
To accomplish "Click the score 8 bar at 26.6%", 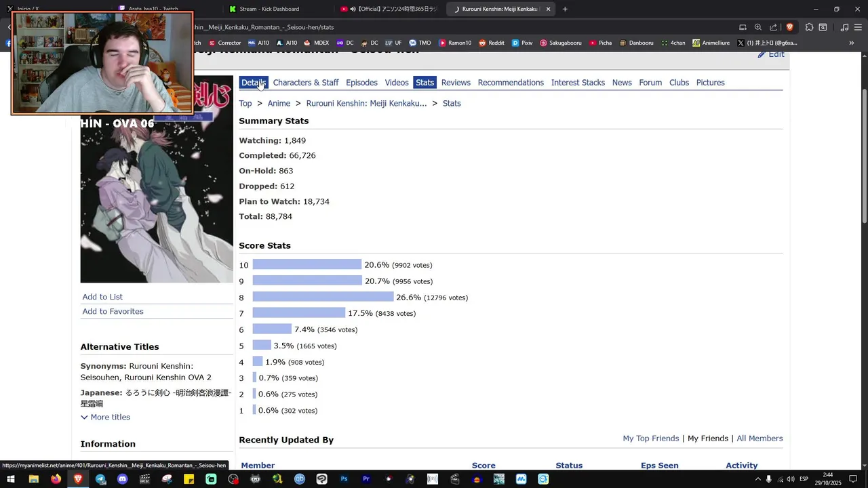I will click(323, 297).
